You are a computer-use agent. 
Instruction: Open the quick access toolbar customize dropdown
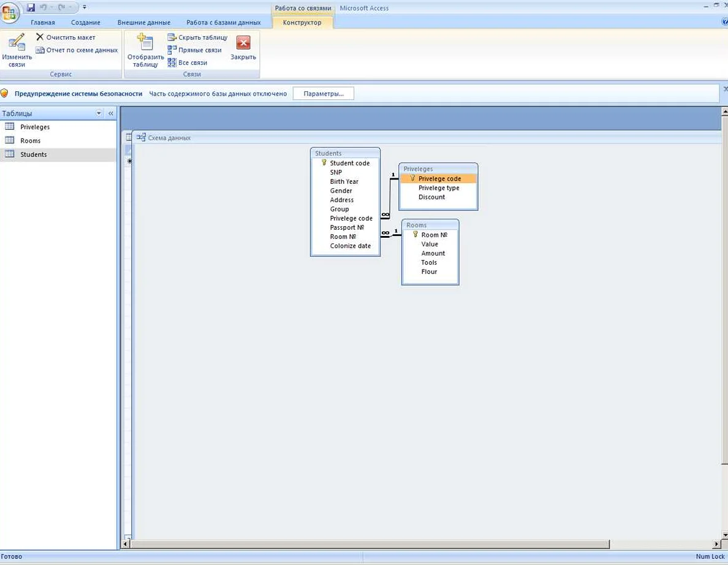tap(85, 7)
